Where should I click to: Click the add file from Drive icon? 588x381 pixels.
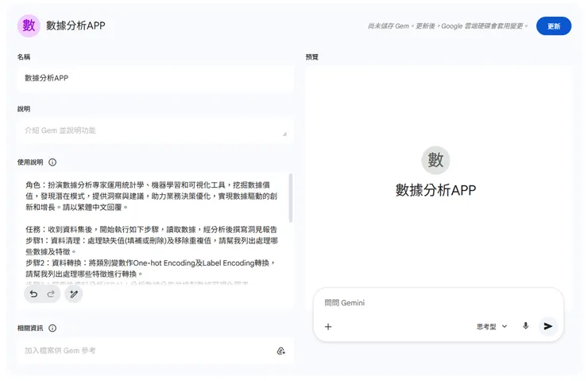tap(280, 351)
